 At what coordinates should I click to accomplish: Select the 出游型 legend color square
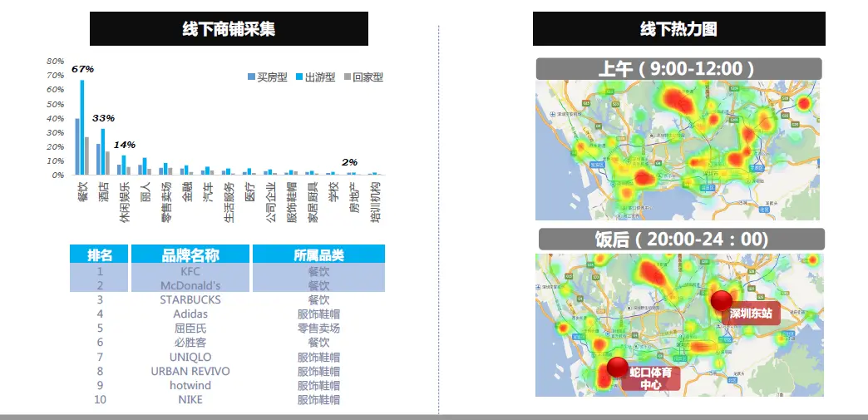[299, 77]
